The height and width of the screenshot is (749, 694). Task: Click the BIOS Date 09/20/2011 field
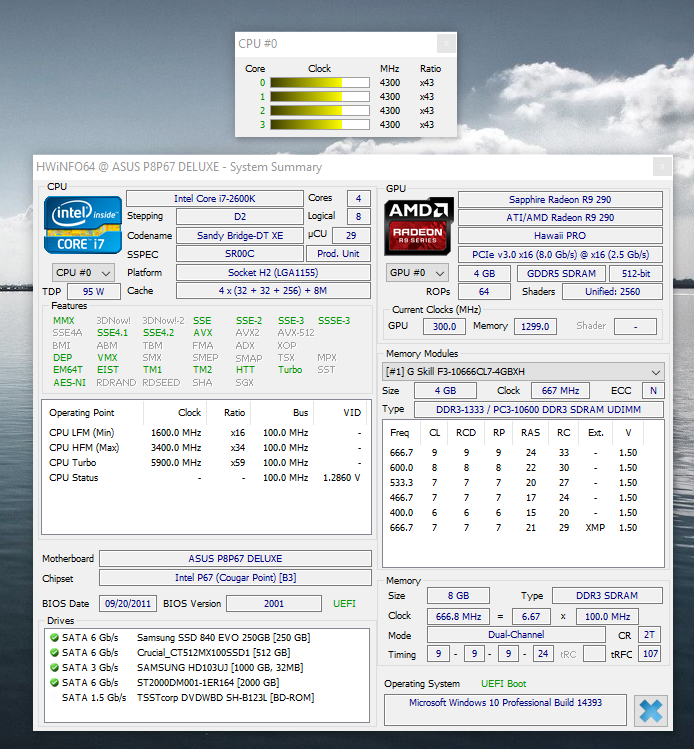pos(128,603)
